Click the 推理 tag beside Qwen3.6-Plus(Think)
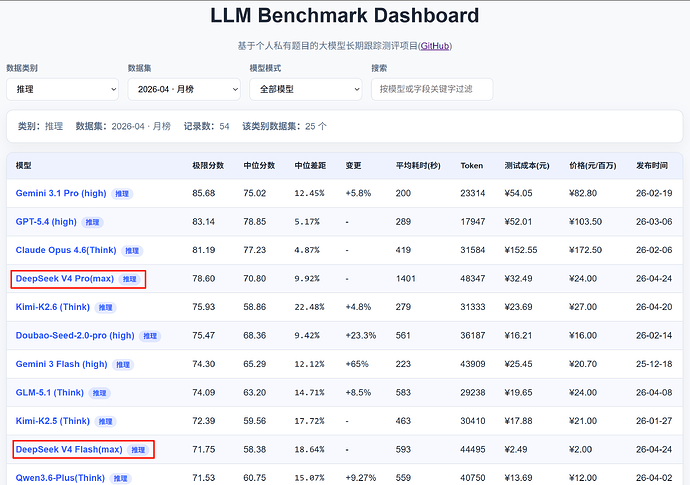This screenshot has height=485, width=690. 121,478
